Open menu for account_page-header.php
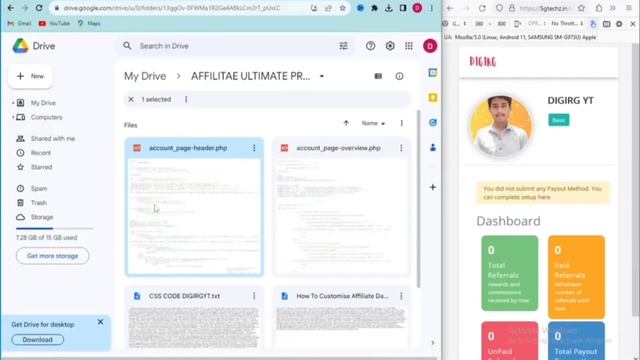Image resolution: width=640 pixels, height=360 pixels. pos(254,148)
